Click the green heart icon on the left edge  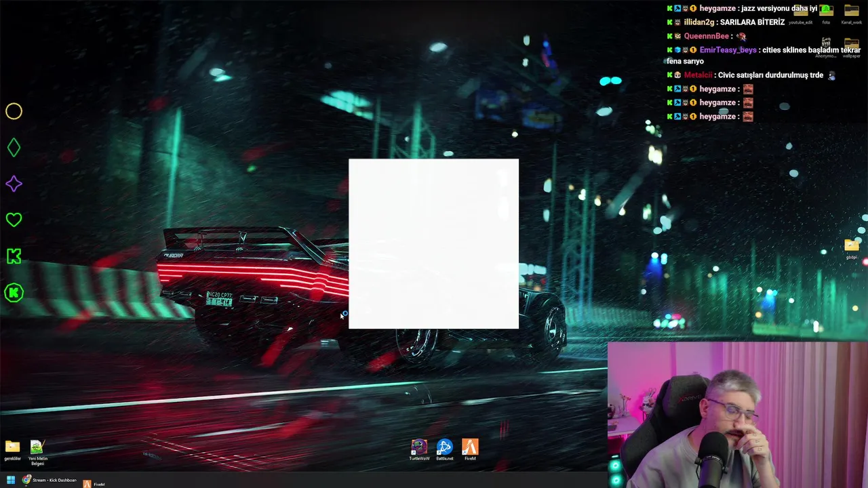[x=14, y=220]
